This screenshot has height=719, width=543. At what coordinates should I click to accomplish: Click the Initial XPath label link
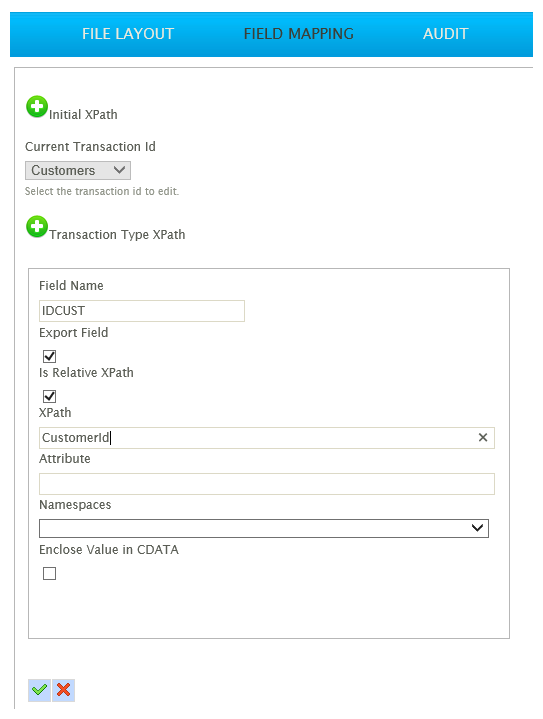[x=83, y=114]
